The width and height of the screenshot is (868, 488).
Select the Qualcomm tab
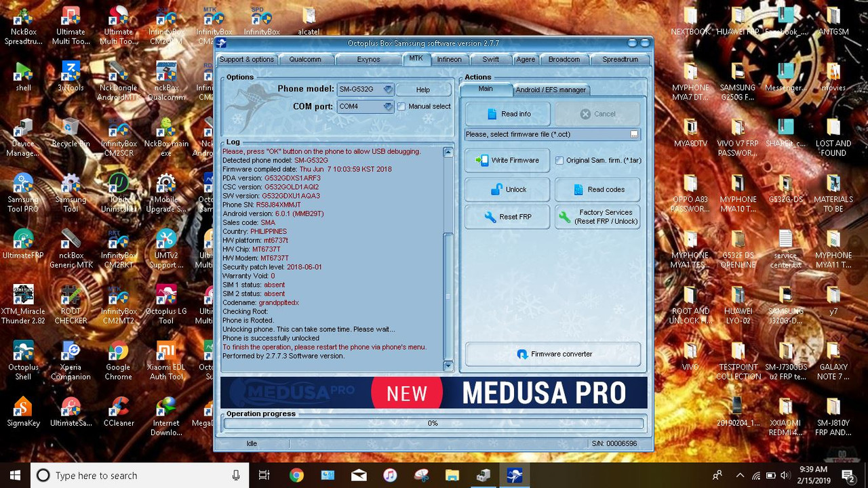(305, 60)
